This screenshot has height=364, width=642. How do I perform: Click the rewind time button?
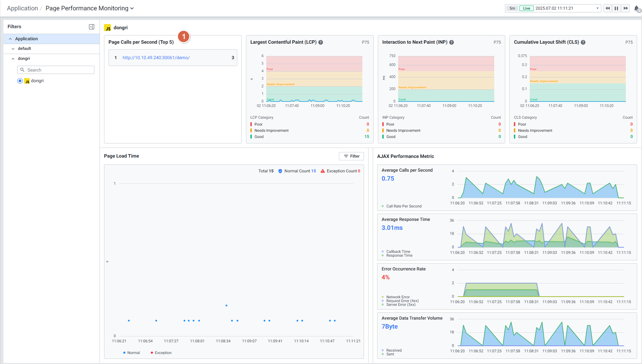point(608,8)
